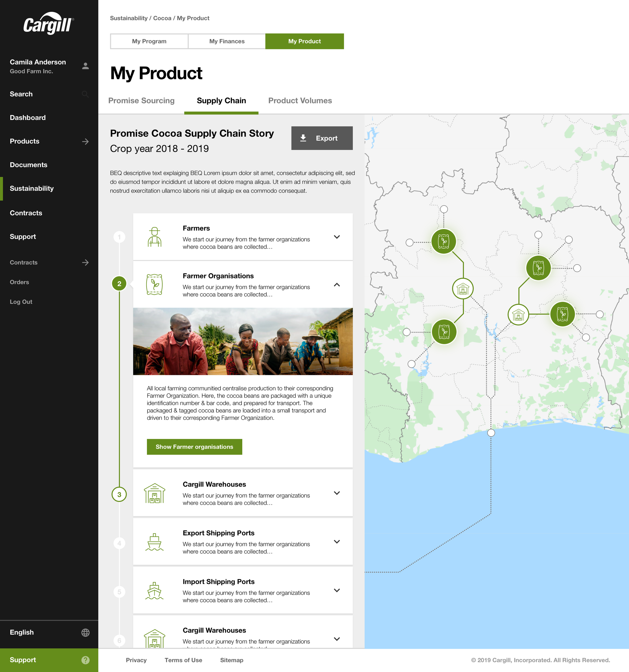Click the warehouse icon on the step 3 card
The height and width of the screenshot is (672, 629).
154,493
